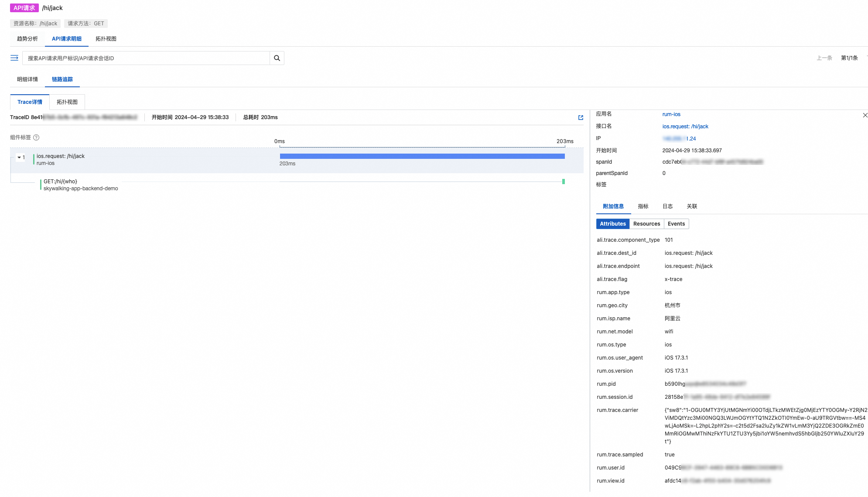Switch to the 趋势分析 tab

tap(27, 38)
